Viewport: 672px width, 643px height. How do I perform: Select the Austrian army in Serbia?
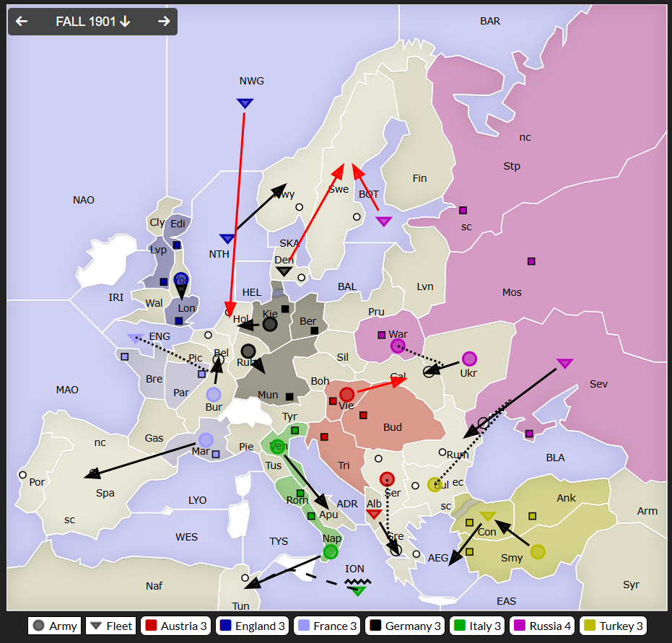coord(387,479)
